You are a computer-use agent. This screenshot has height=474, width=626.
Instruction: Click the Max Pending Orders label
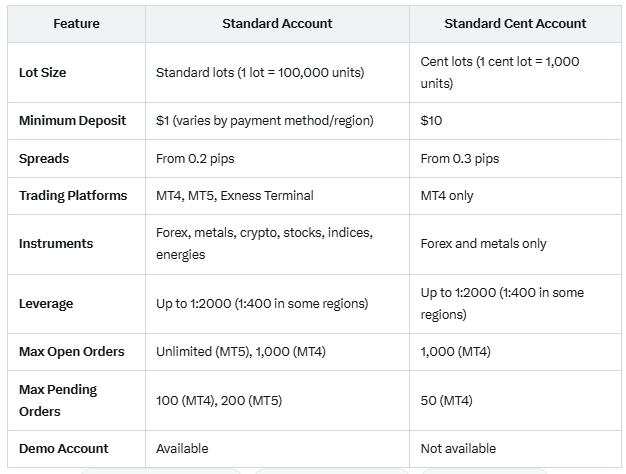pos(58,401)
